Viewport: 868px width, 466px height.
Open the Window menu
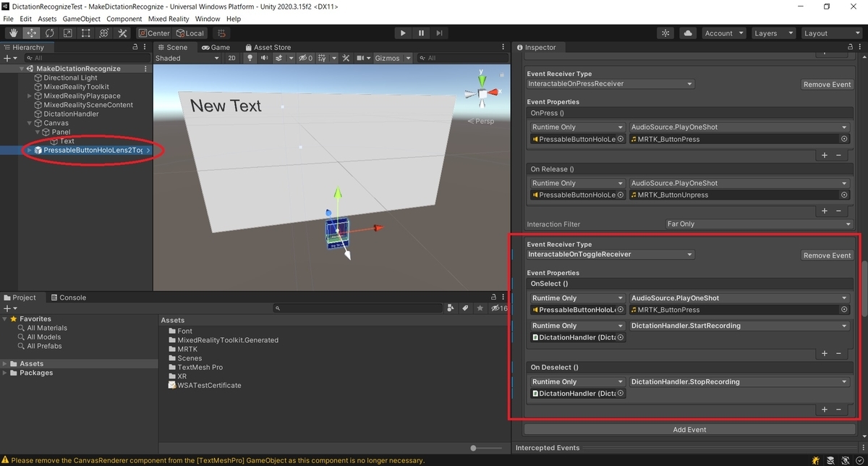click(208, 18)
